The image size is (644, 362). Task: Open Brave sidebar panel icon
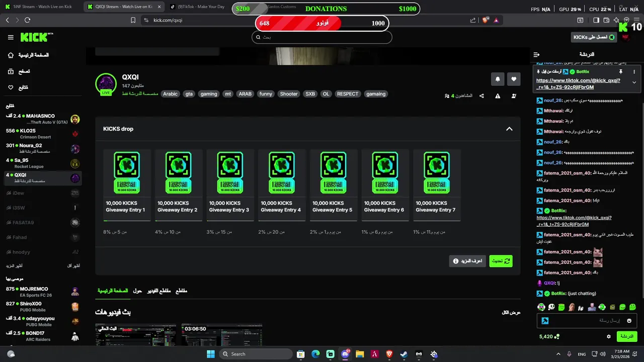click(x=596, y=20)
